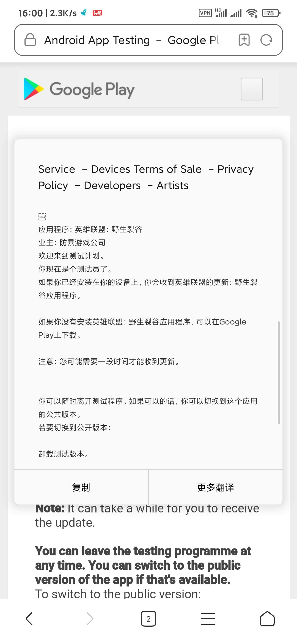This screenshot has width=297, height=644.
Task: Tap 'To switch to the public version:' text
Action: (118, 594)
